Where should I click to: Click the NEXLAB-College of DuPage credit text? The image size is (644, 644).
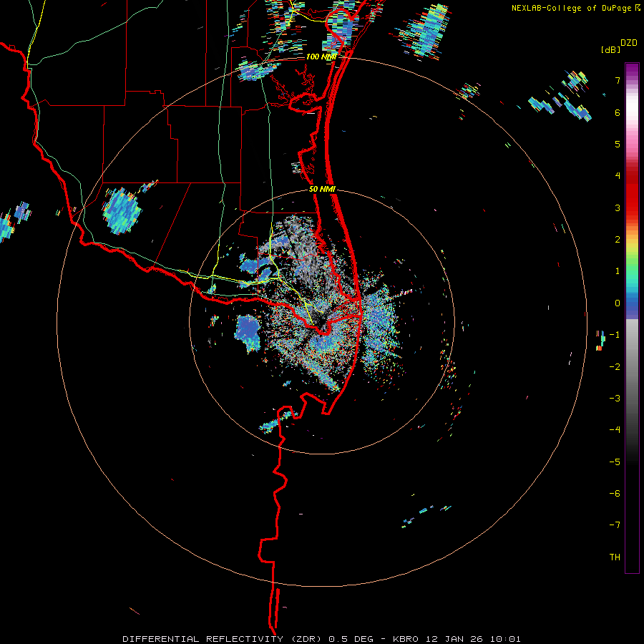(572, 8)
